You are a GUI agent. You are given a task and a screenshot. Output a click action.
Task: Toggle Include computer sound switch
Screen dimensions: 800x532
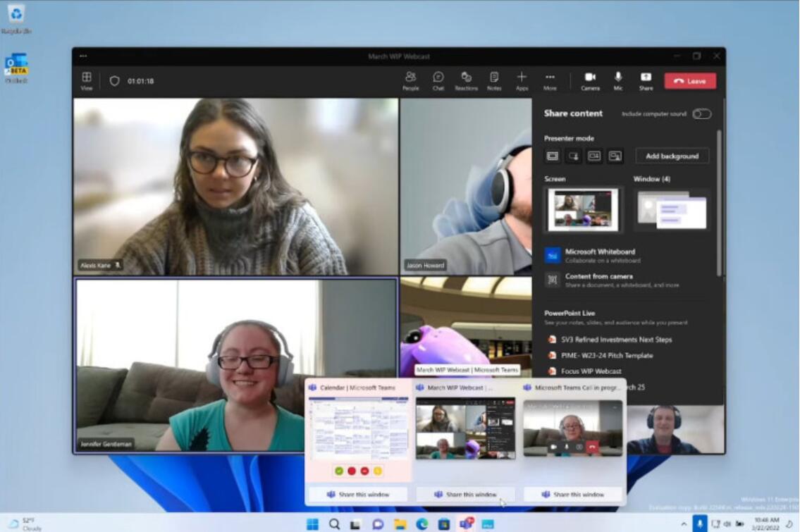701,114
